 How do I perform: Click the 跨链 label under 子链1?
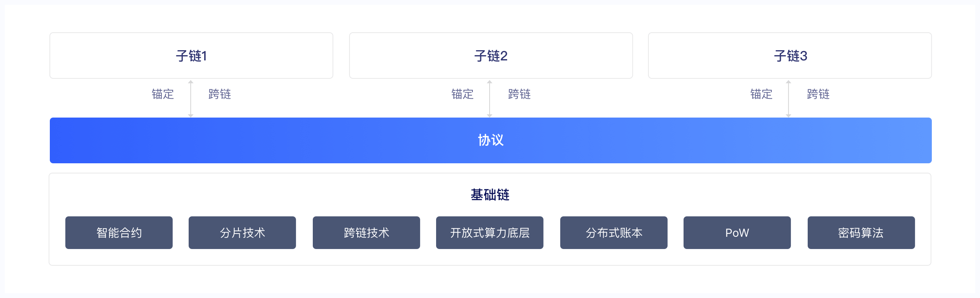coord(220,94)
